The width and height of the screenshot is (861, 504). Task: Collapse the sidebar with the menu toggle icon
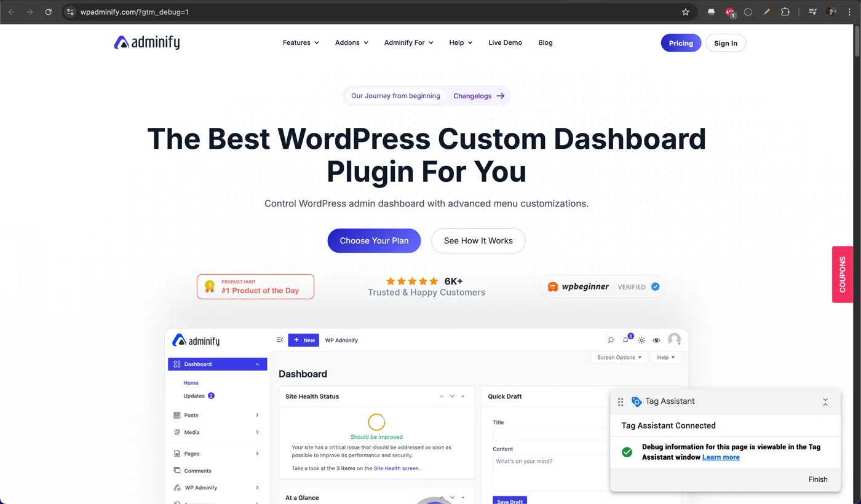280,339
